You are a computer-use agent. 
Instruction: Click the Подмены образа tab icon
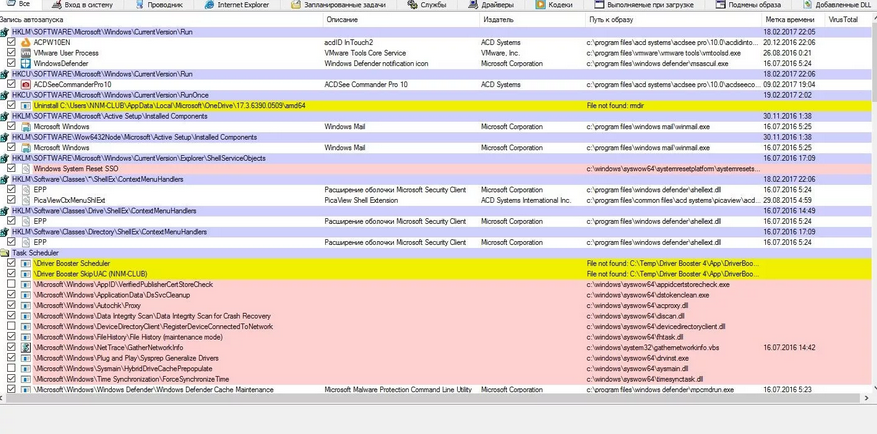click(x=720, y=4)
